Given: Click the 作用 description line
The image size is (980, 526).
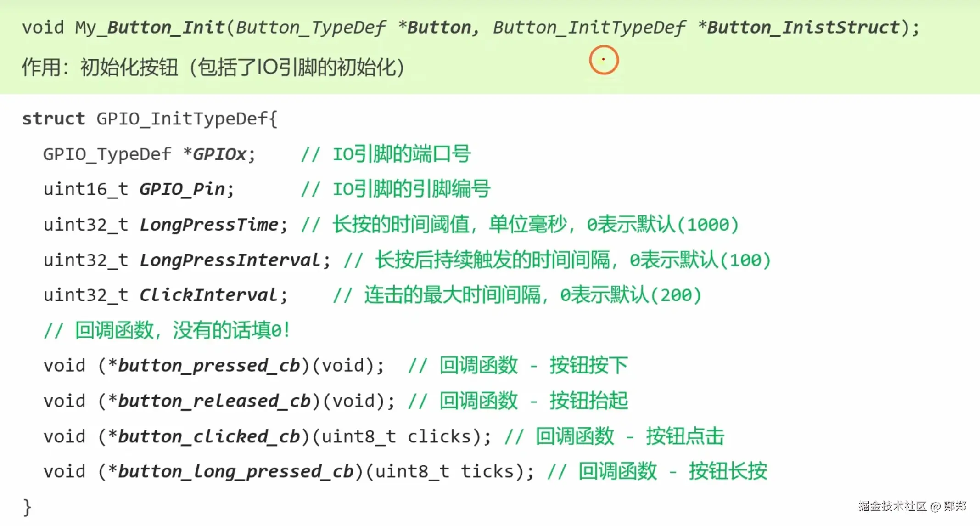Looking at the screenshot, I should pos(213,68).
